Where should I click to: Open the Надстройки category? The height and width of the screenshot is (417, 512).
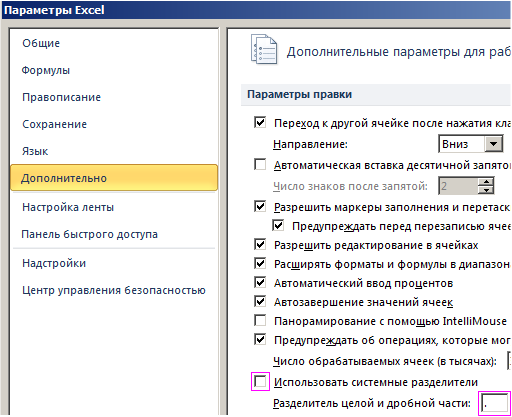[x=54, y=263]
